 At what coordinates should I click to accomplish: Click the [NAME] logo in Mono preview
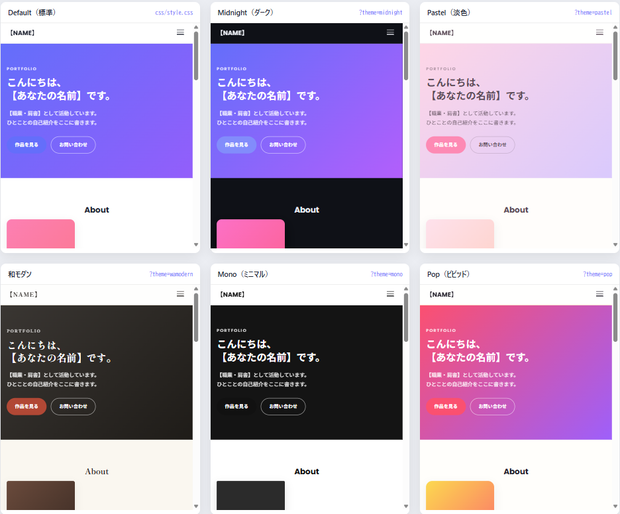pyautogui.click(x=232, y=295)
